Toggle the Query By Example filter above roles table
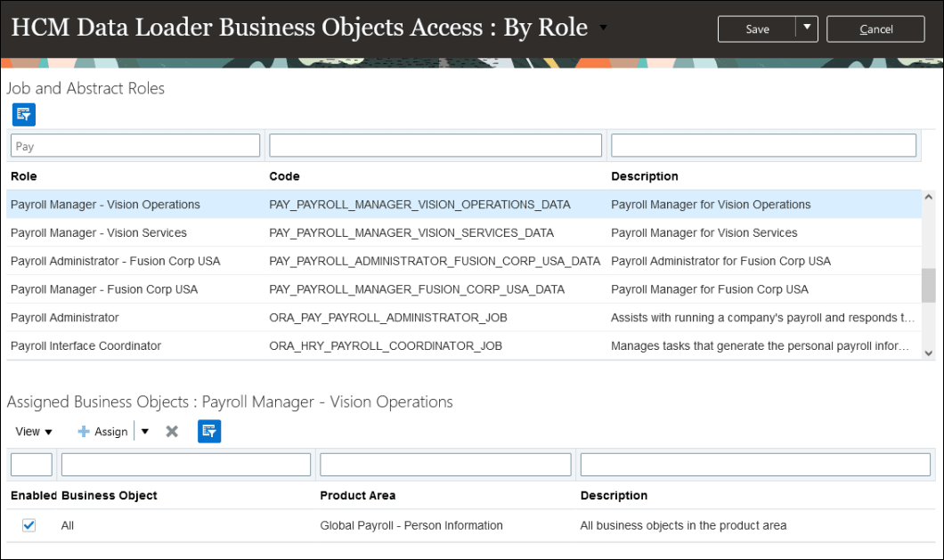 (x=23, y=114)
